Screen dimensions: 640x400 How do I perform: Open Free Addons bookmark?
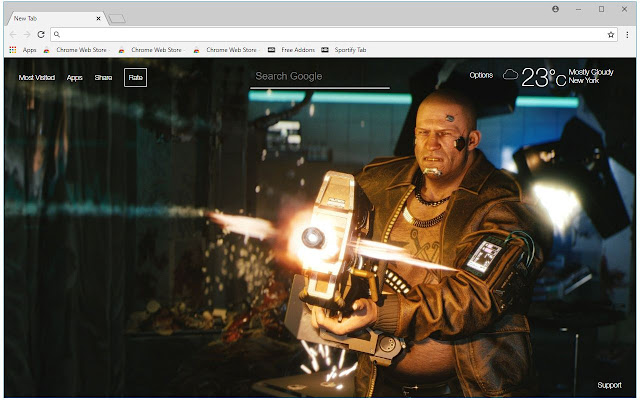[x=291, y=50]
